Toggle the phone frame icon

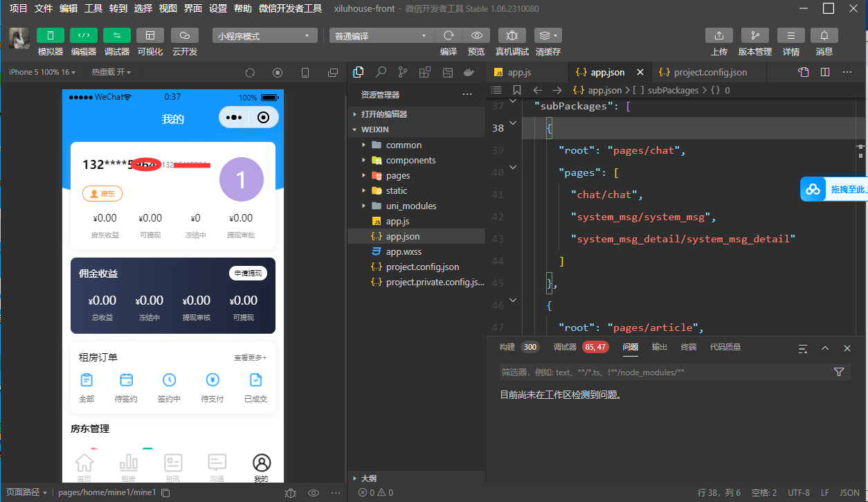pyautogui.click(x=305, y=73)
